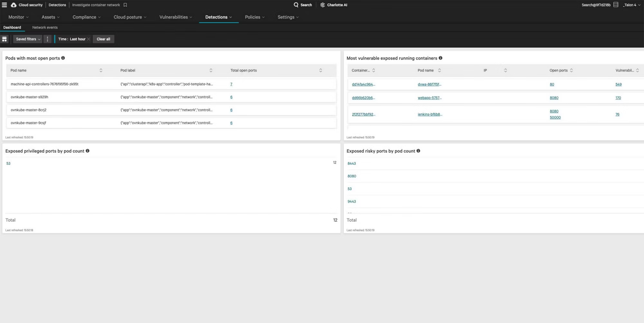Open the filter options three-dot menu

[x=47, y=39]
